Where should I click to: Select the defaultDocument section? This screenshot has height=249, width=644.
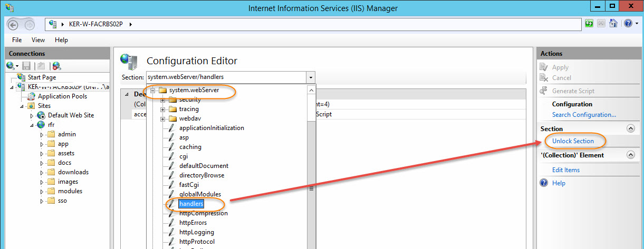[204, 166]
